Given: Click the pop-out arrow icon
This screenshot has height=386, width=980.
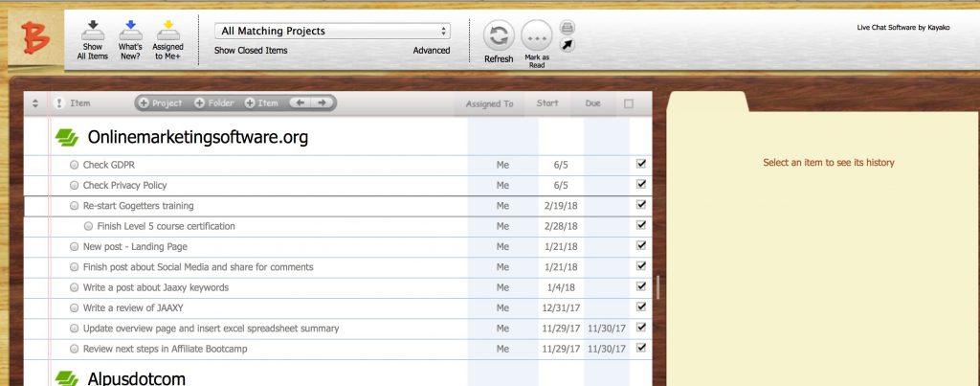Looking at the screenshot, I should click(x=568, y=45).
